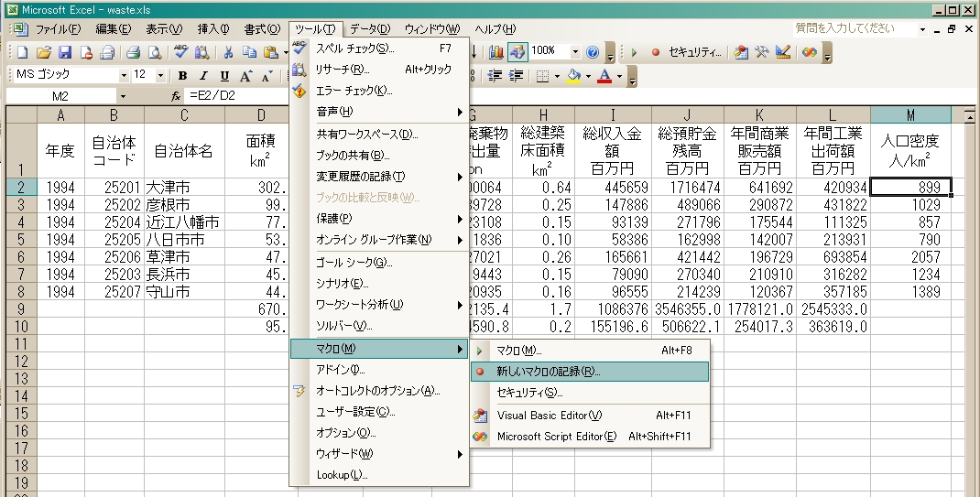Image resolution: width=980 pixels, height=497 pixels.
Task: Open the font name dropdown MS ゴシック
Action: tap(124, 76)
